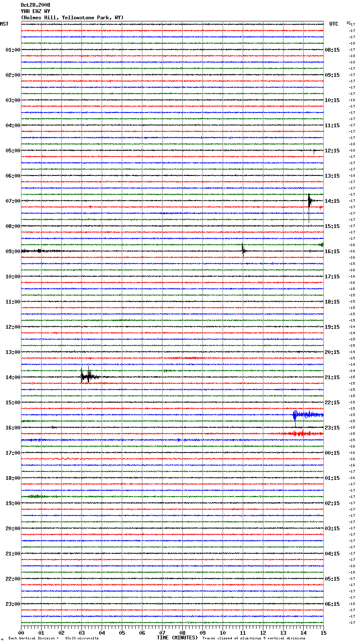Click minute 11 on the bottom axis
The width and height of the screenshot is (357, 644).
[x=243, y=633]
